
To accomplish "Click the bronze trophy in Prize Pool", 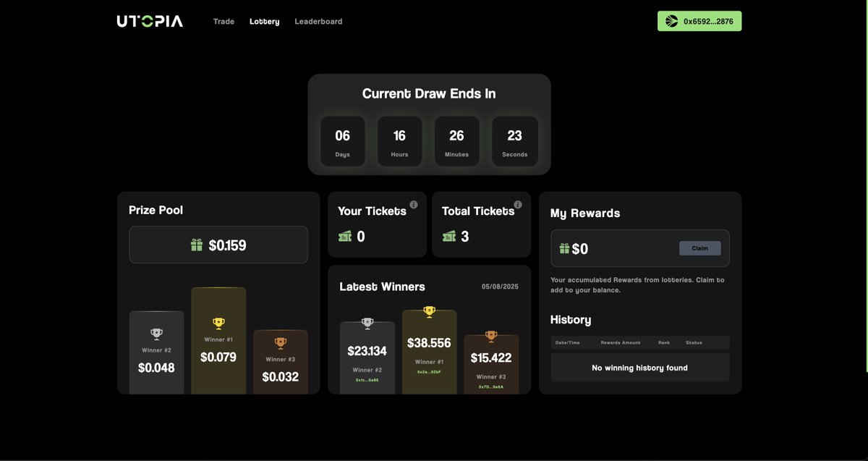I will click(281, 343).
